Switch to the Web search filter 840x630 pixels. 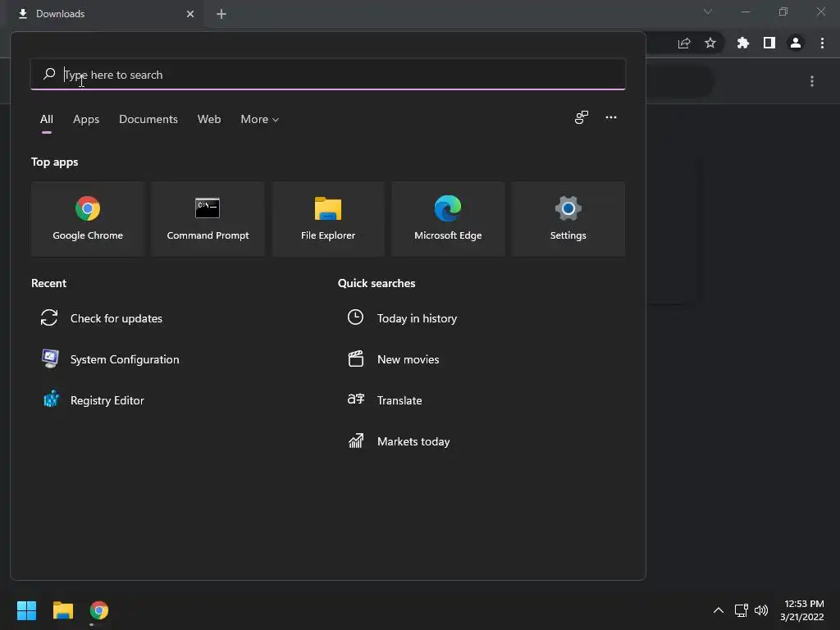[209, 119]
